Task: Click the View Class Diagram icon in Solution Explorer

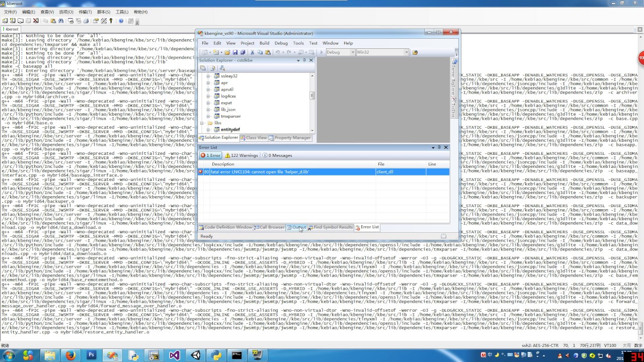Action: 222,68
